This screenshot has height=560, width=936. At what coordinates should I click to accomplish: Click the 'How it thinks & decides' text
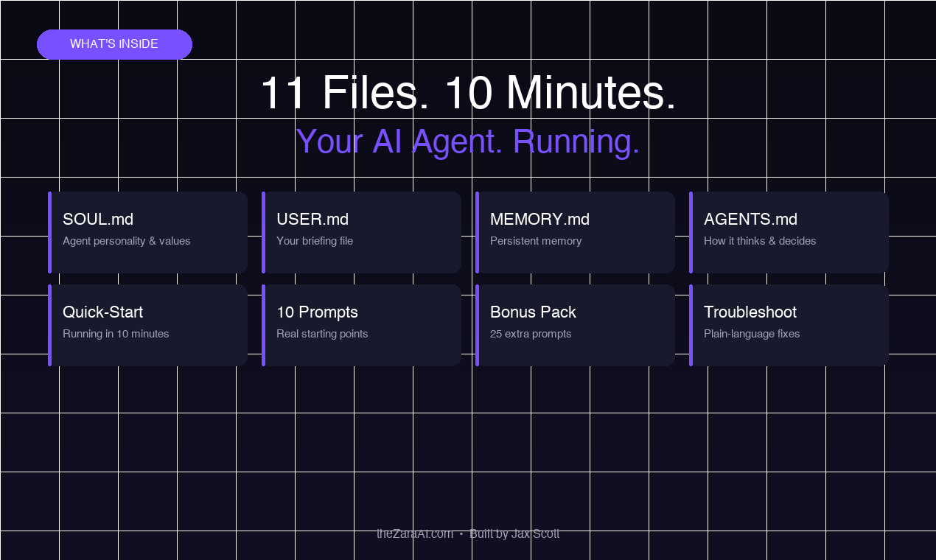tap(760, 241)
